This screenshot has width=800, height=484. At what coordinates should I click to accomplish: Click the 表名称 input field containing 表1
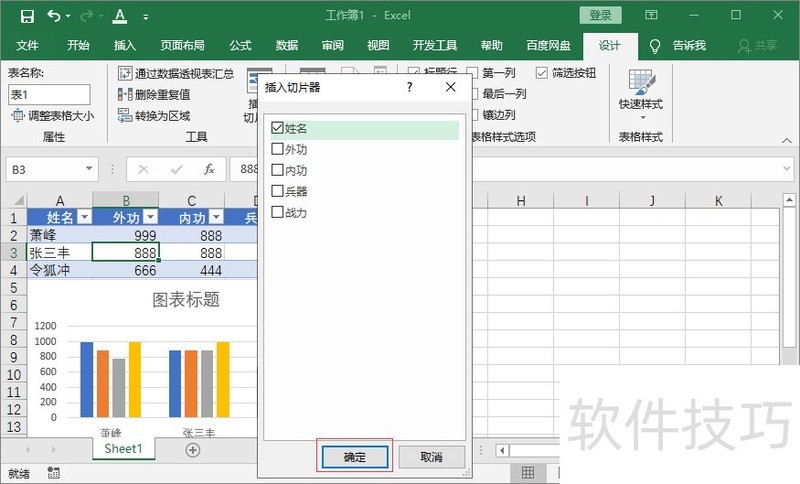pos(49,95)
